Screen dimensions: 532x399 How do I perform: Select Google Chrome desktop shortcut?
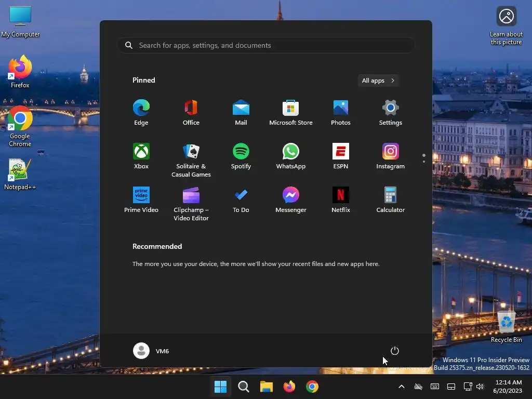pos(20,126)
